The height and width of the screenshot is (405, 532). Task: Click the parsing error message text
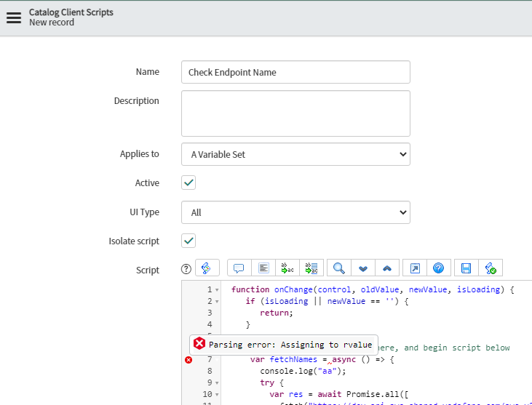290,345
